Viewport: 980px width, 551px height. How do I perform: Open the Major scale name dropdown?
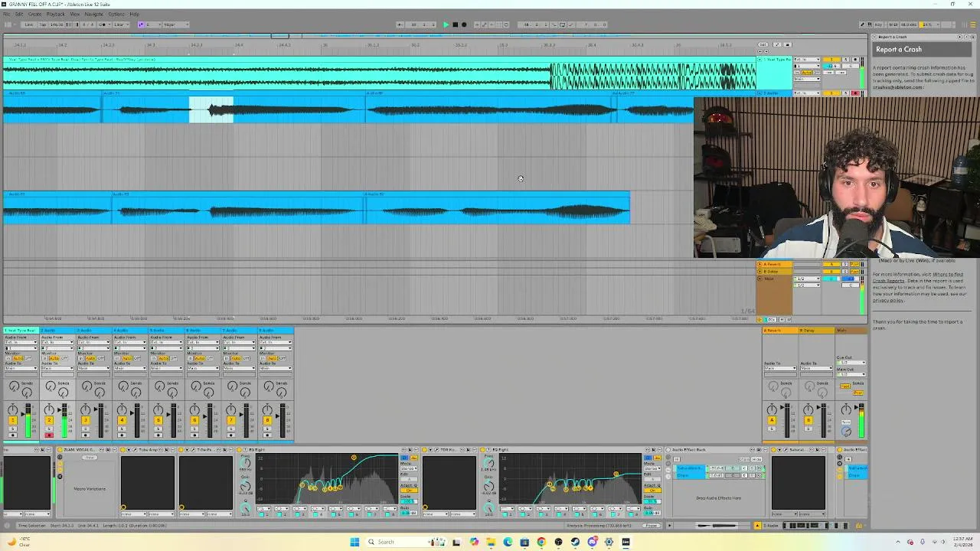coord(176,24)
